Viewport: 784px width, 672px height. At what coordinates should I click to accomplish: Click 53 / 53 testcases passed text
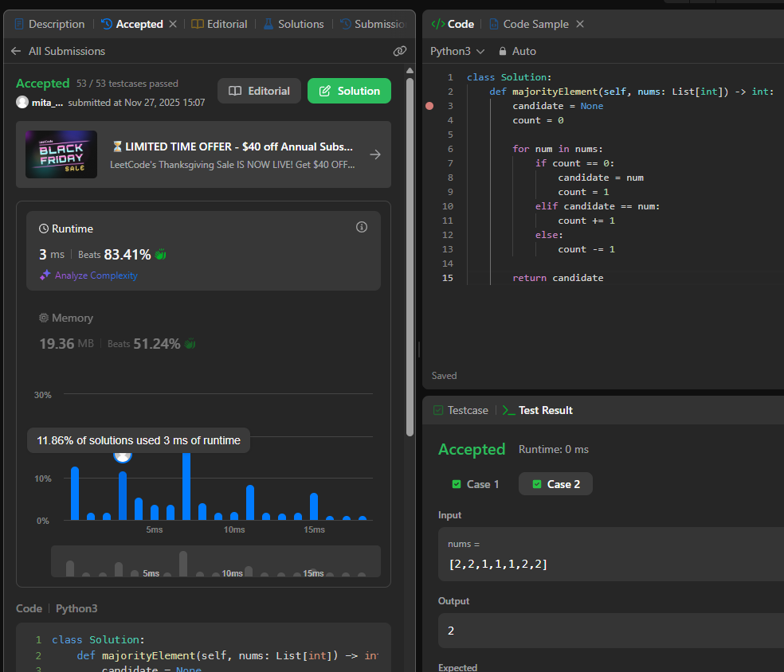coord(127,84)
